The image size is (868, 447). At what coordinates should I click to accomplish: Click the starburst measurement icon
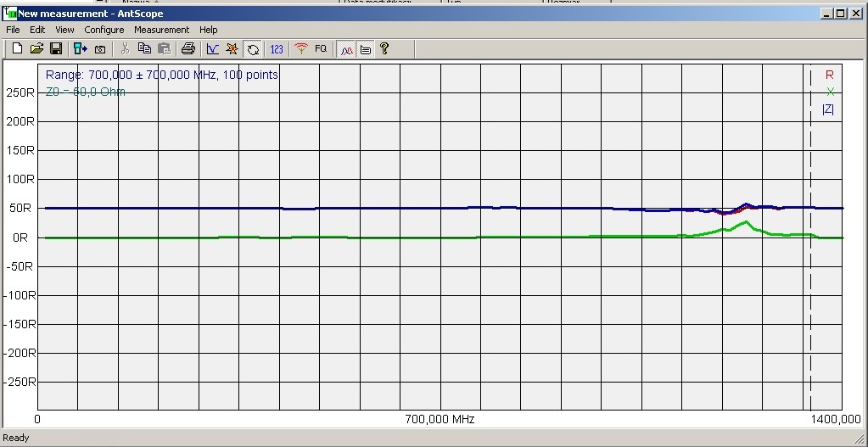232,49
